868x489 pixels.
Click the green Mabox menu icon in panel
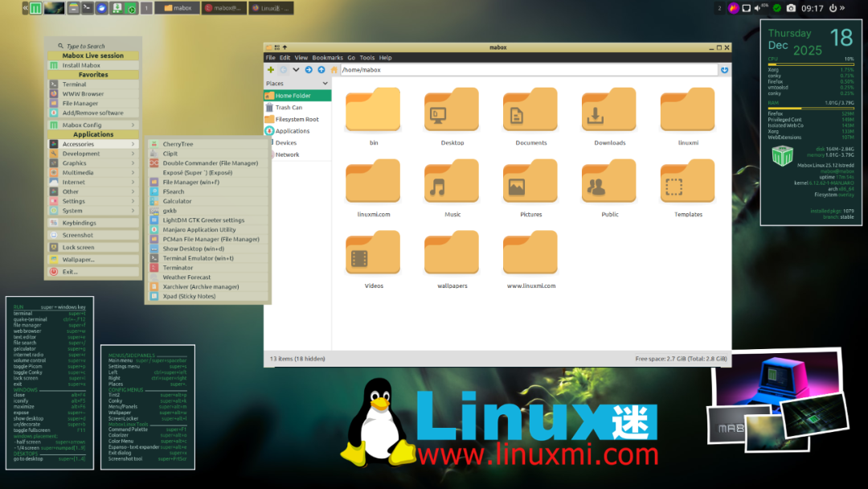pyautogui.click(x=35, y=8)
